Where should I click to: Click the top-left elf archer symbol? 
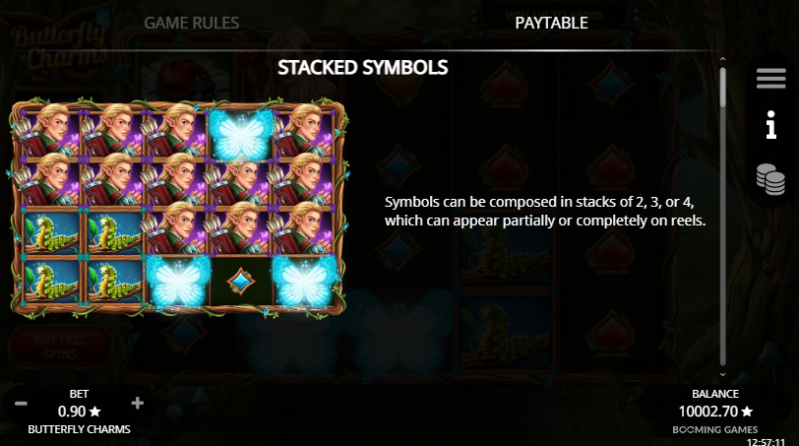pos(51,132)
